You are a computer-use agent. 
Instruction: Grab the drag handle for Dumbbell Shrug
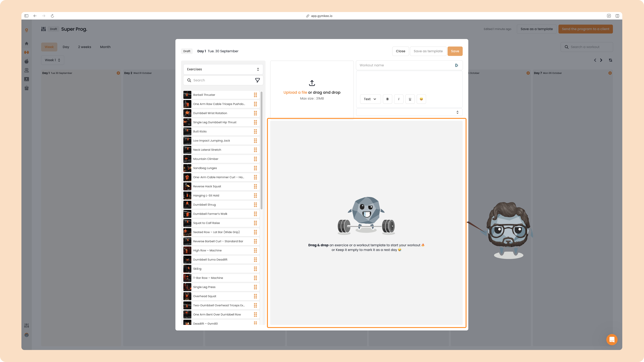[x=255, y=205]
